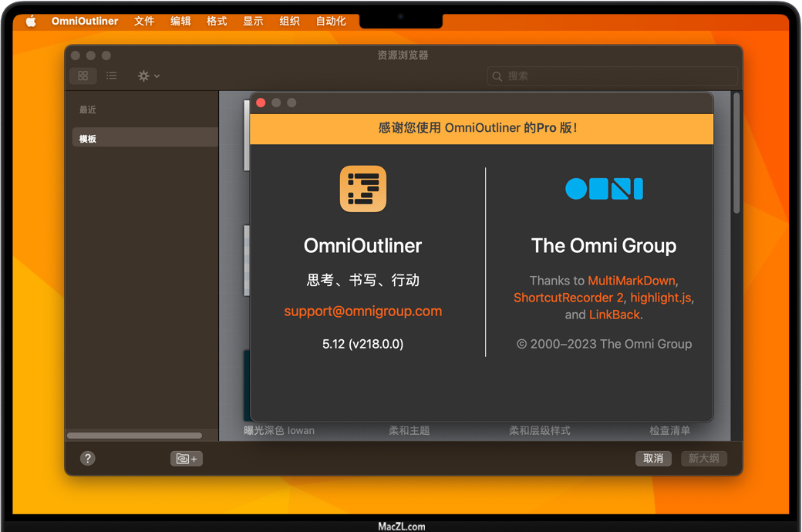The image size is (802, 532).
Task: Switch to grid view in resource browser
Action: click(83, 76)
